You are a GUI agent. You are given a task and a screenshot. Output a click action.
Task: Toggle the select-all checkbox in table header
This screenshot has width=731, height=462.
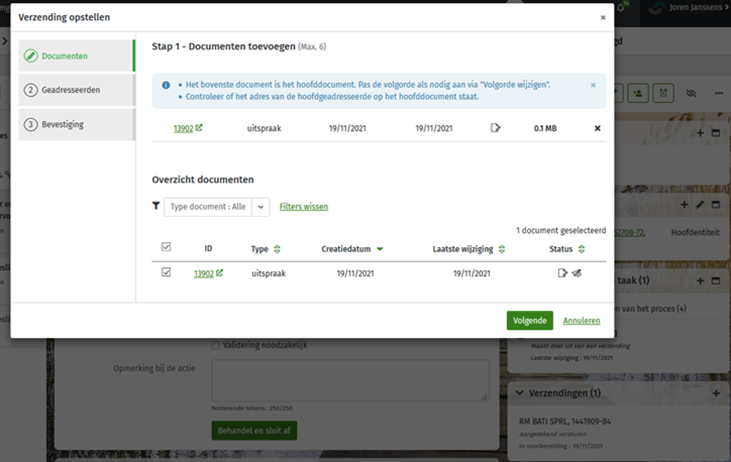point(166,247)
